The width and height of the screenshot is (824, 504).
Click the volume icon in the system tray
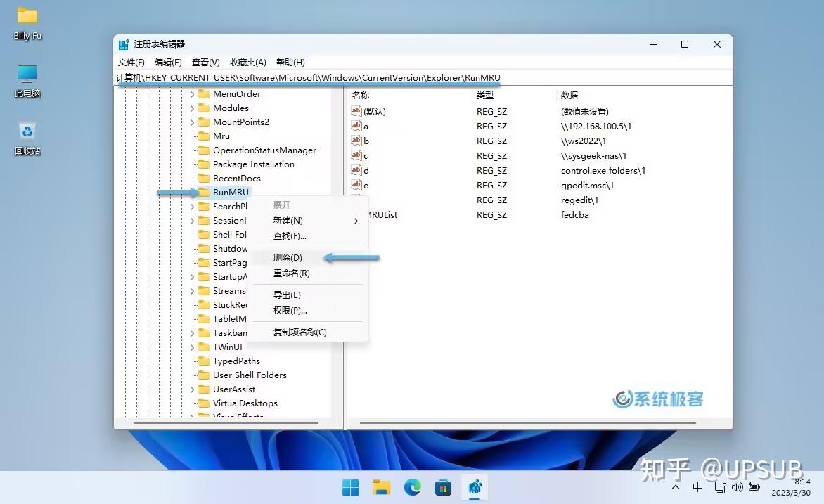pyautogui.click(x=737, y=486)
